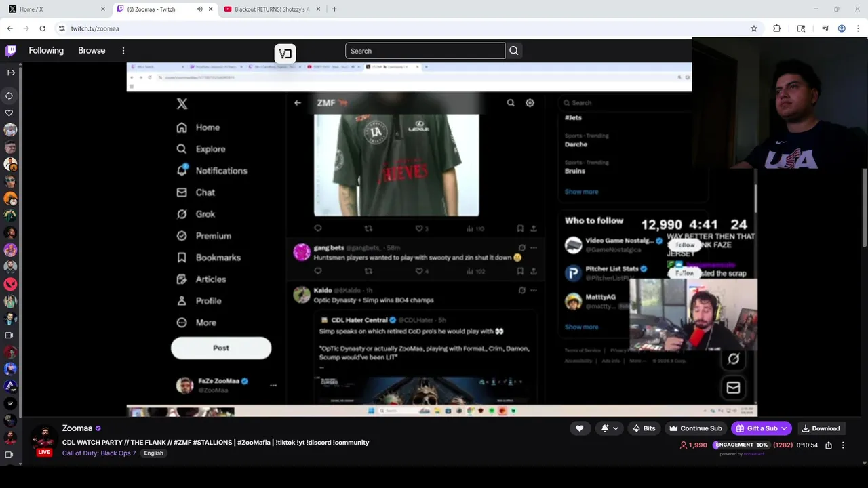The height and width of the screenshot is (488, 868).
Task: Reload the page
Action: (x=42, y=28)
